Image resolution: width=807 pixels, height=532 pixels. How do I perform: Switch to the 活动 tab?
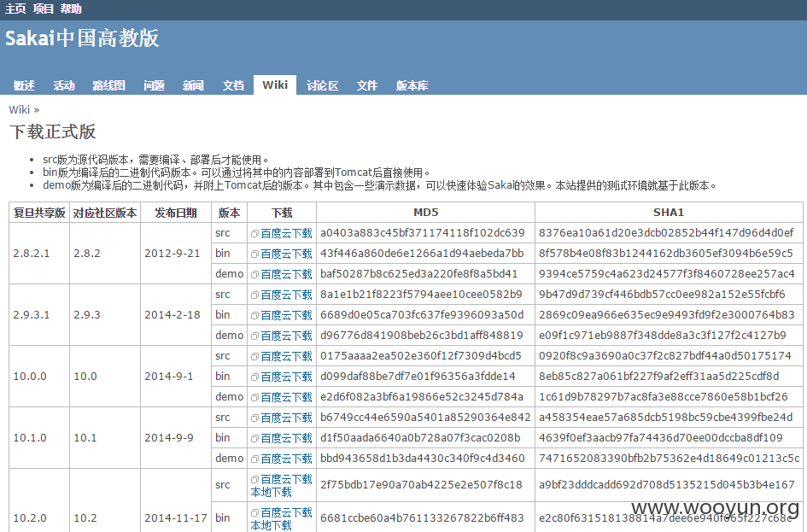tap(64, 85)
